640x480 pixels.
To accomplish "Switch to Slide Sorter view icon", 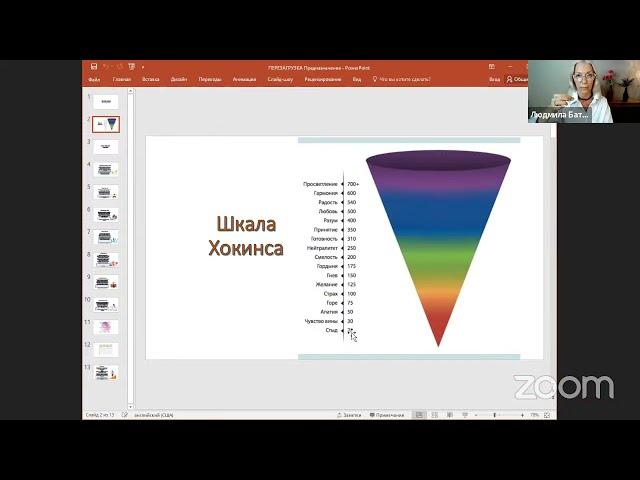I will click(x=435, y=415).
